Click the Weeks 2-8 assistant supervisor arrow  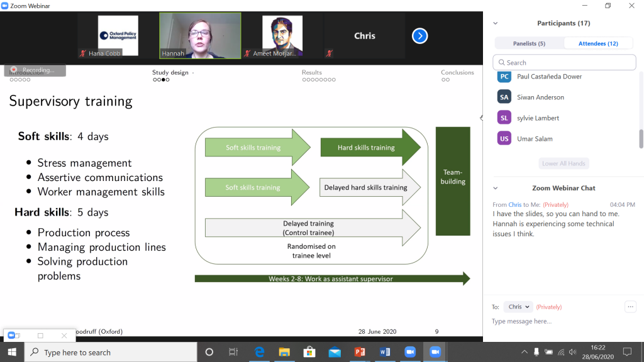[332, 278]
